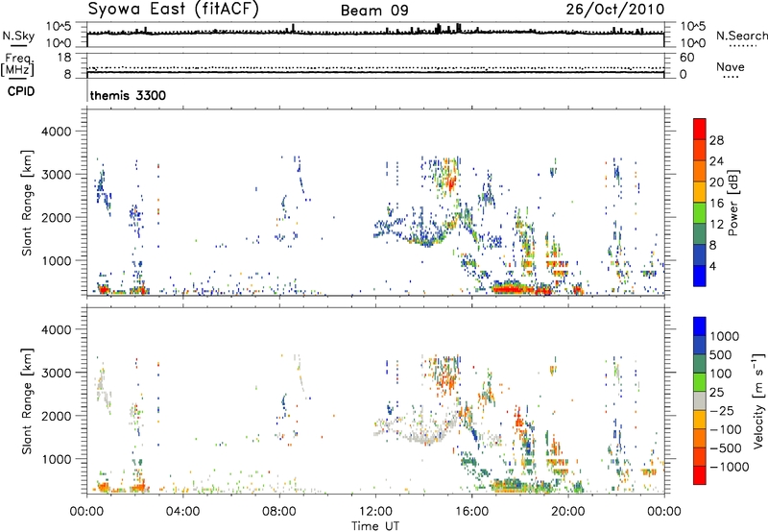The image size is (768, 532).
Task: Click the solid line sample under N.Sky
Action: [x=18, y=45]
